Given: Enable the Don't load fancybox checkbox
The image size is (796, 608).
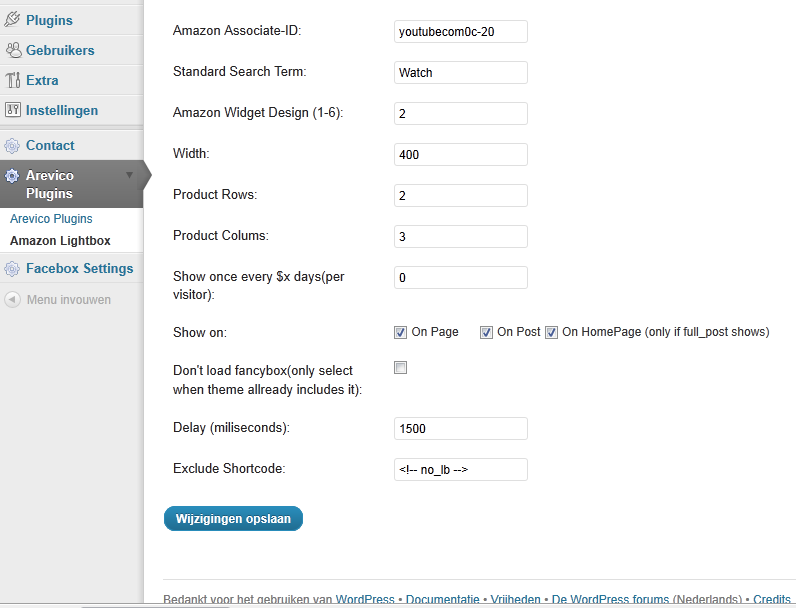Looking at the screenshot, I should (401, 367).
